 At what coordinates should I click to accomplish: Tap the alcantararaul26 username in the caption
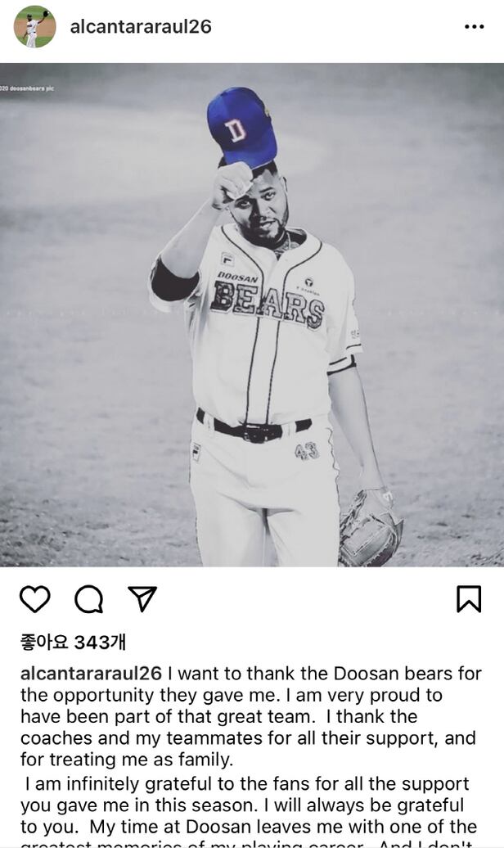91,674
